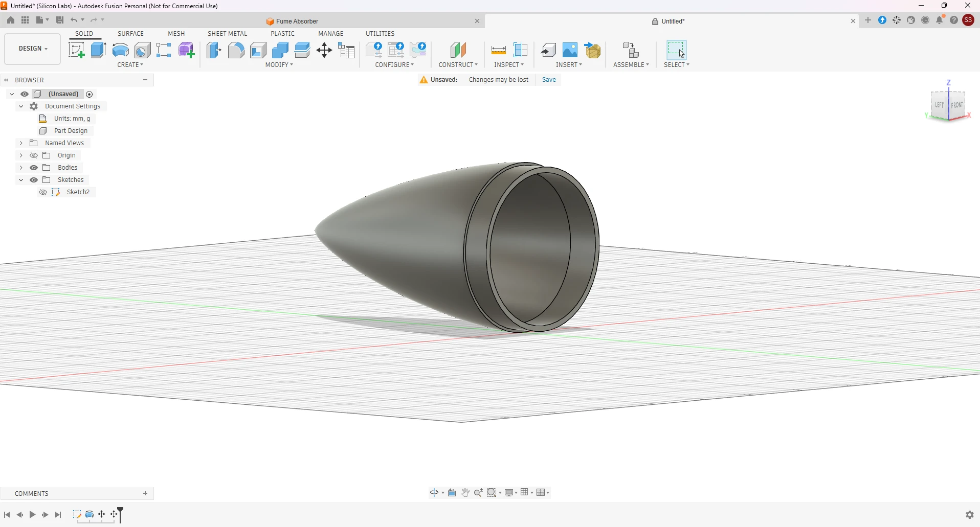The height and width of the screenshot is (527, 980).
Task: Open the Display Settings icon in navigation bar
Action: click(510, 493)
